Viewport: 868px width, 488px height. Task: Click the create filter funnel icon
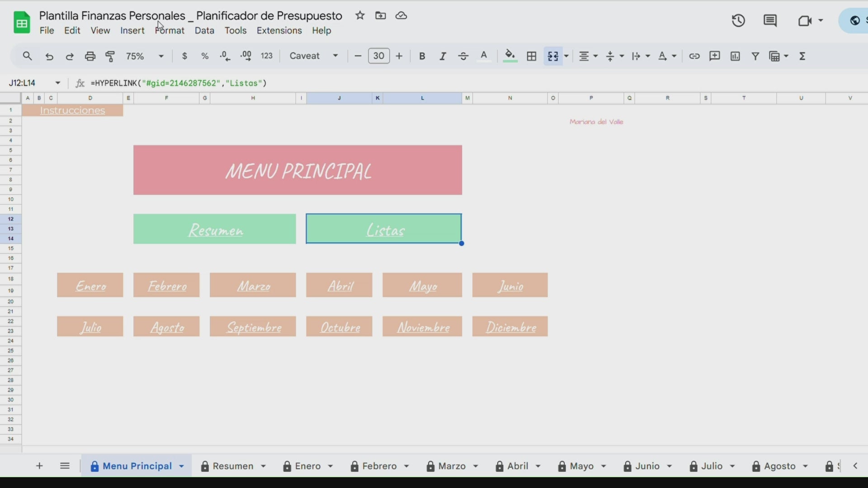pos(755,56)
